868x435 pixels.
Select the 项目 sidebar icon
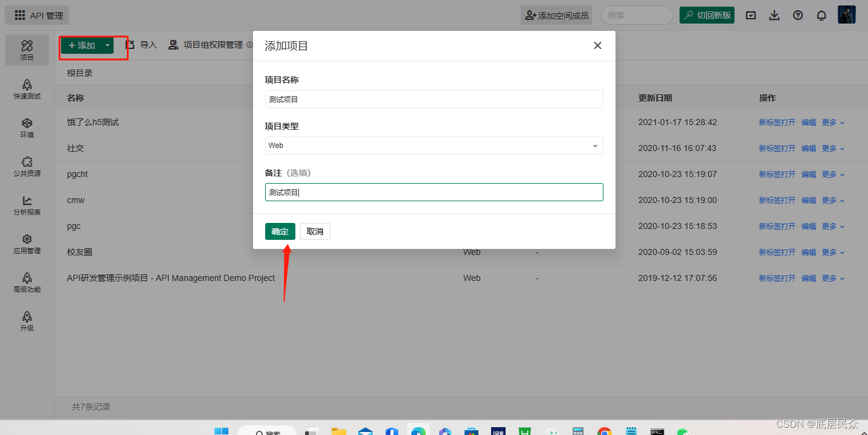coord(27,50)
